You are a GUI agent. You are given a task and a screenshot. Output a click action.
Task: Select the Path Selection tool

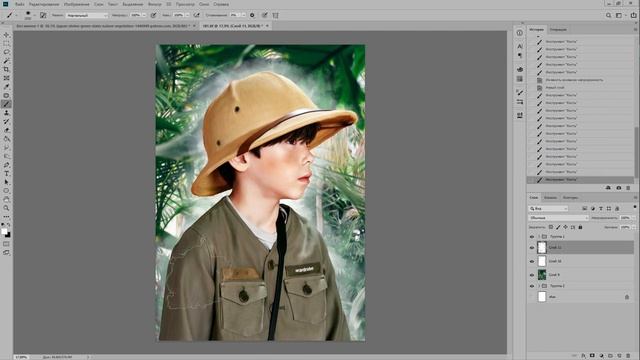point(6,182)
